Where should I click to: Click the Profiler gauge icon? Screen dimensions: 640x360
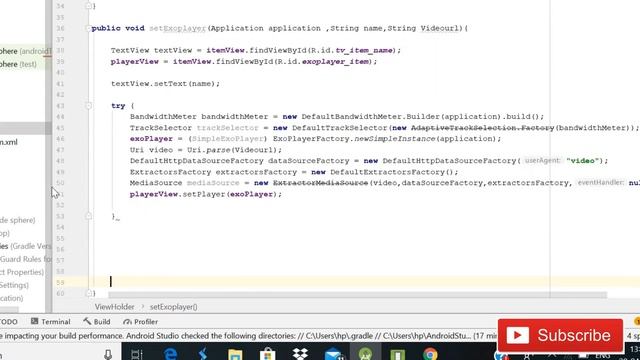pos(127,322)
